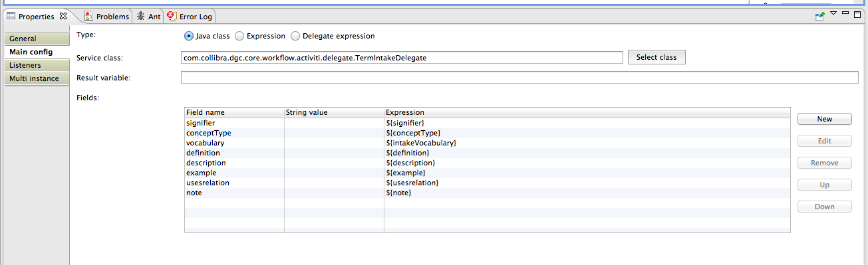Add a new field with New button
Screen dimensions: 868x265
coord(825,119)
